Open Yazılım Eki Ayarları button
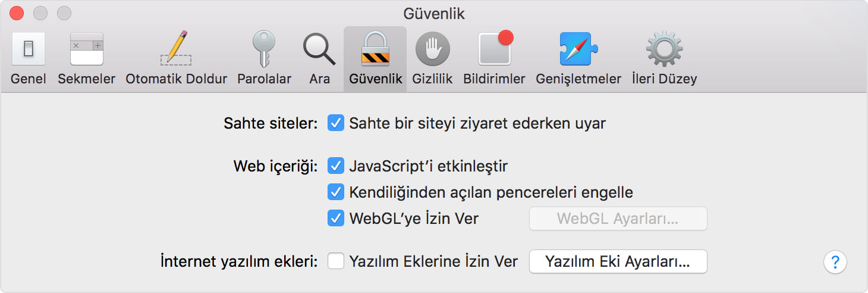This screenshot has height=293, width=868. click(618, 261)
